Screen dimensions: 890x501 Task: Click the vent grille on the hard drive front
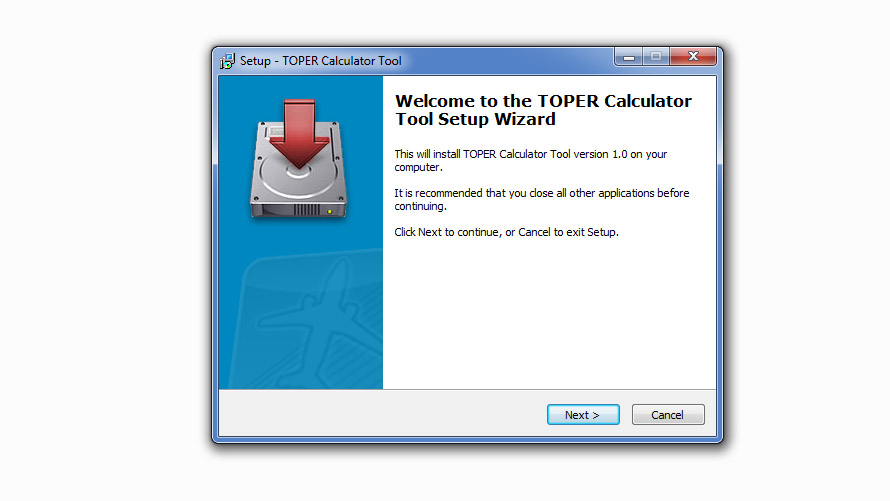point(307,210)
